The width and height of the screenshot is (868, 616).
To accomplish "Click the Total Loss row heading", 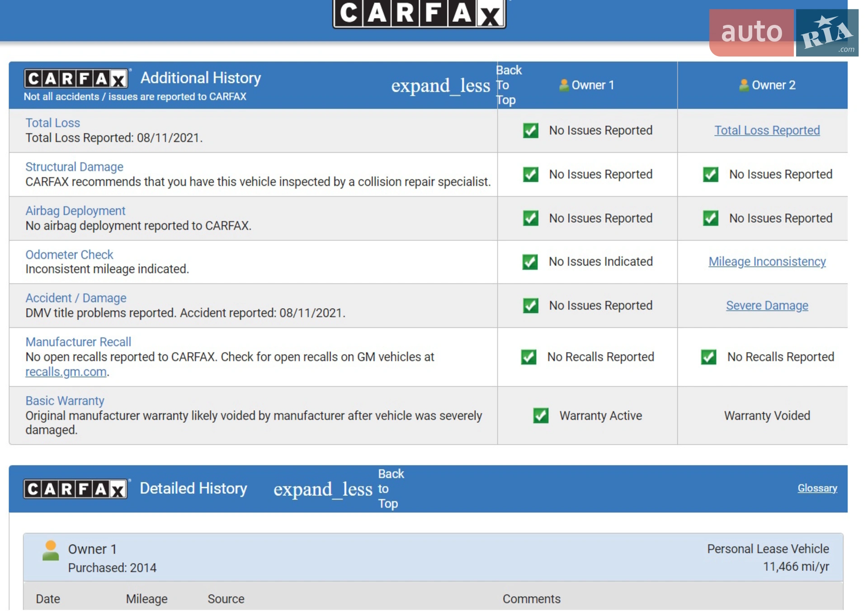I will (52, 123).
